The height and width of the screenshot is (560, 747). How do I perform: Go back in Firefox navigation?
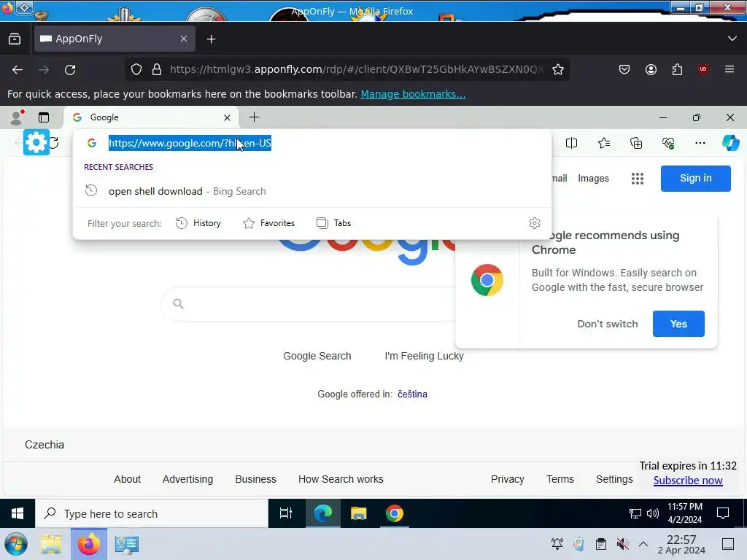[x=18, y=69]
